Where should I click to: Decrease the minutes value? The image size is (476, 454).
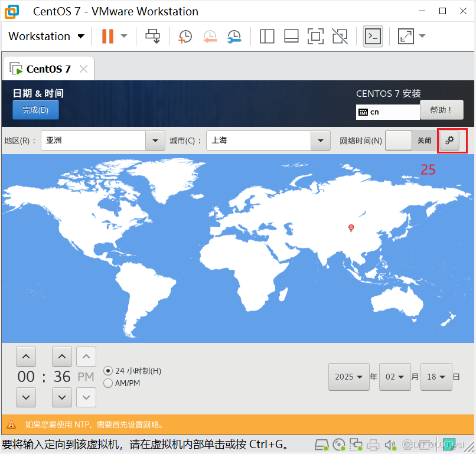pos(62,397)
